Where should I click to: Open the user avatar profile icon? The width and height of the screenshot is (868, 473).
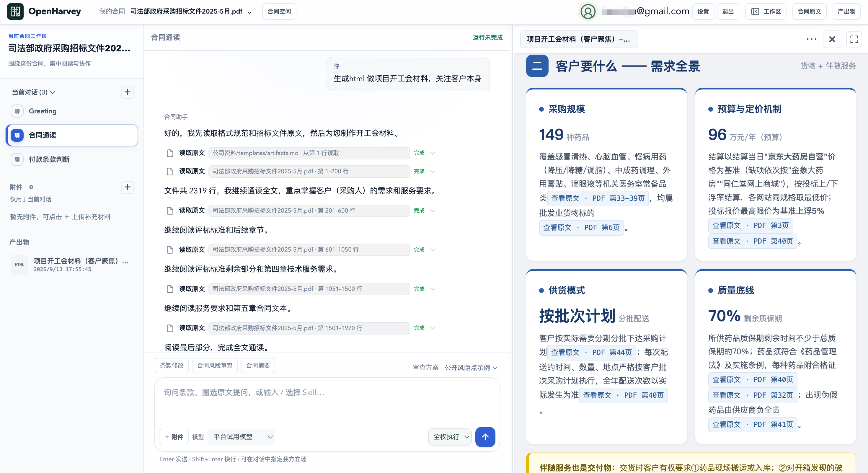click(588, 12)
